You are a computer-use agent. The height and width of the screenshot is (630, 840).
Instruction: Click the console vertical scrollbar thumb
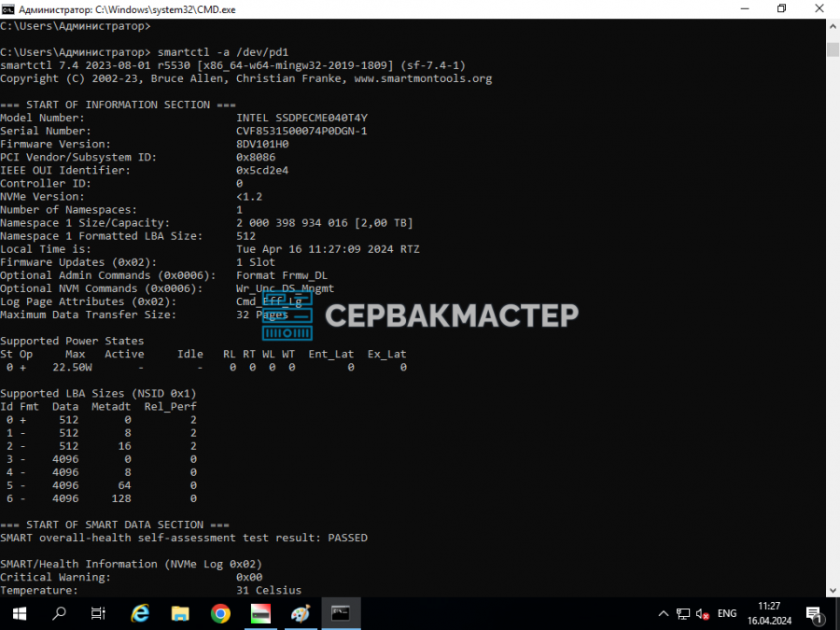(x=833, y=49)
